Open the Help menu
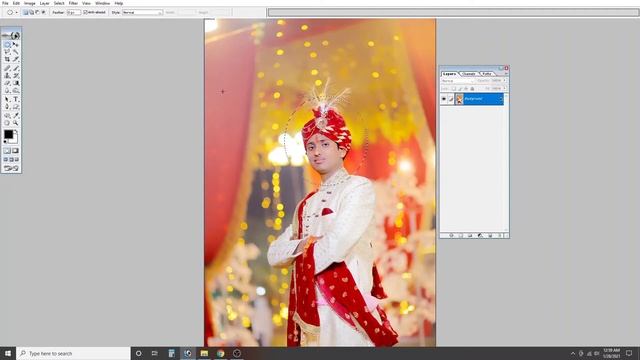 coord(119,3)
